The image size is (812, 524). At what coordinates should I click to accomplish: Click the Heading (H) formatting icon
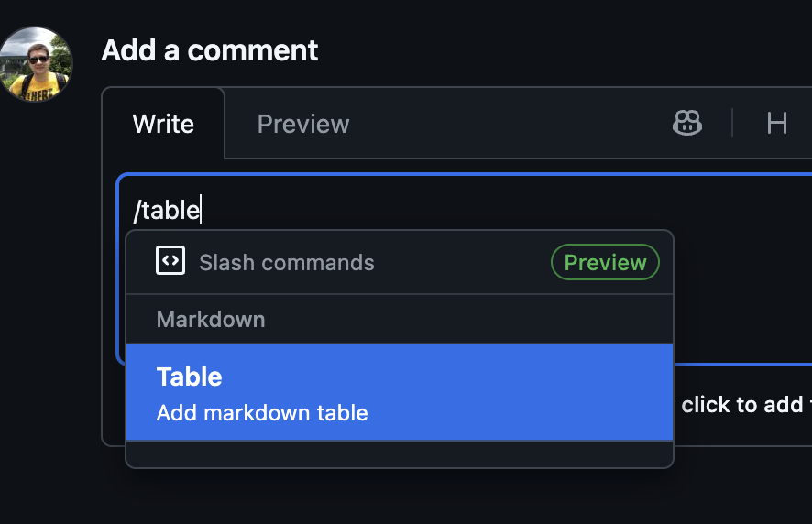pos(776,123)
